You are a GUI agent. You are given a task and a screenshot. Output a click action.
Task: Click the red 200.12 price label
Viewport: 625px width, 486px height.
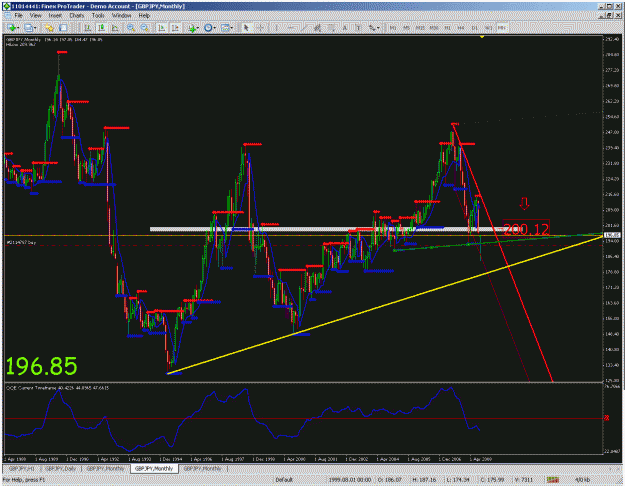point(526,228)
